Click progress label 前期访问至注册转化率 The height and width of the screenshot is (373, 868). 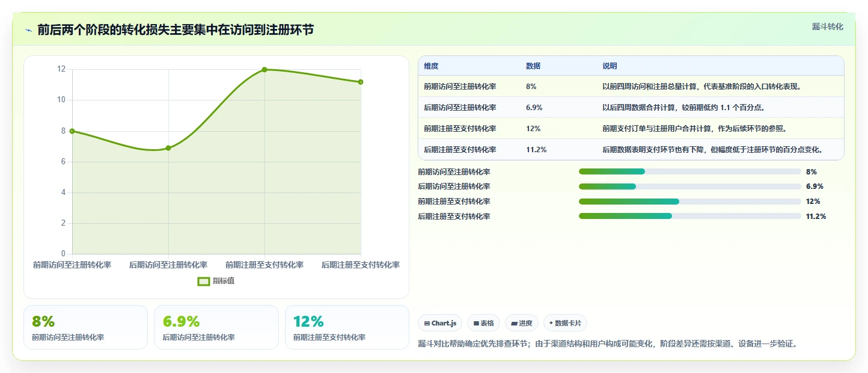[454, 172]
